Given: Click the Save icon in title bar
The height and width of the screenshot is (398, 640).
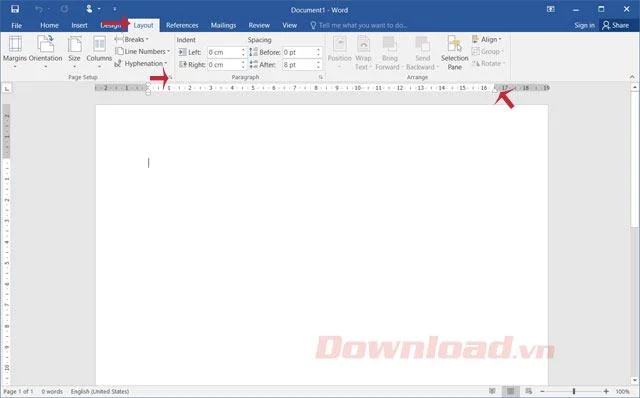Looking at the screenshot, I should coord(15,9).
